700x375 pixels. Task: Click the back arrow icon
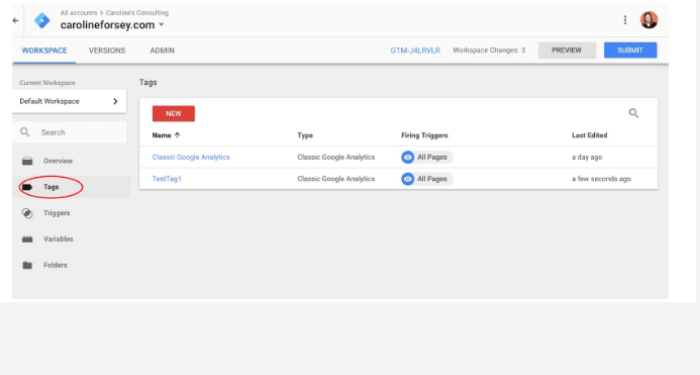(16, 21)
